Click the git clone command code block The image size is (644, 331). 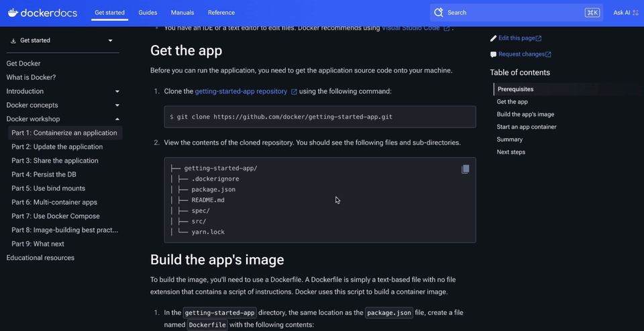(320, 117)
